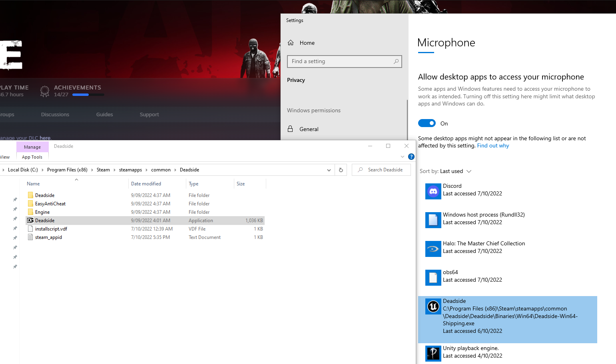Click the Unity playback engine icon
The width and height of the screenshot is (616, 364).
click(433, 353)
